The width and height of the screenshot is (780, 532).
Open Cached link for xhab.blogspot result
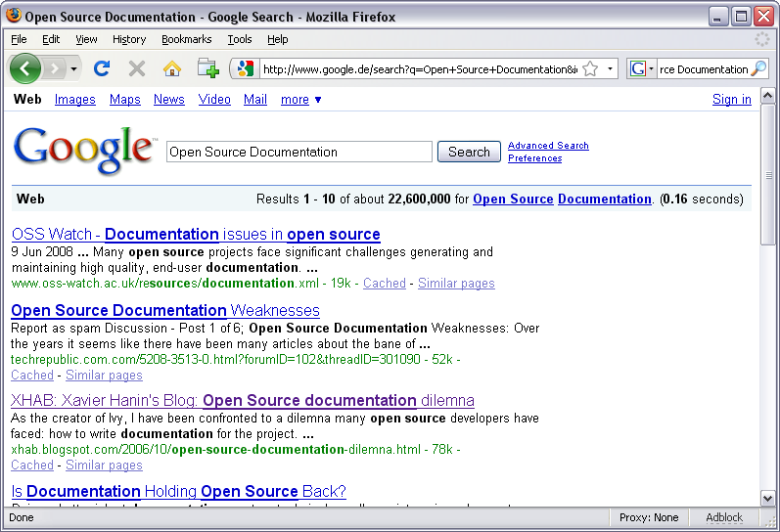pyautogui.click(x=32, y=465)
